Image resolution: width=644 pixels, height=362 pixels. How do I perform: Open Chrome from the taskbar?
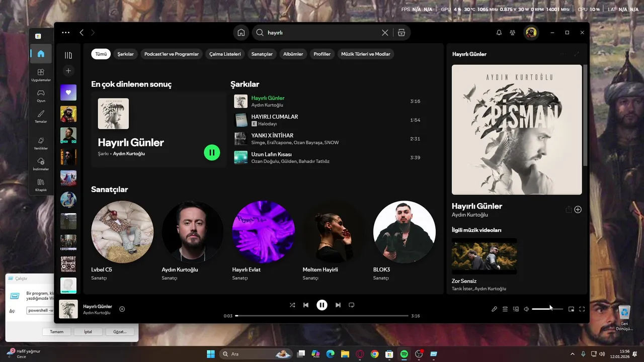pyautogui.click(x=374, y=354)
